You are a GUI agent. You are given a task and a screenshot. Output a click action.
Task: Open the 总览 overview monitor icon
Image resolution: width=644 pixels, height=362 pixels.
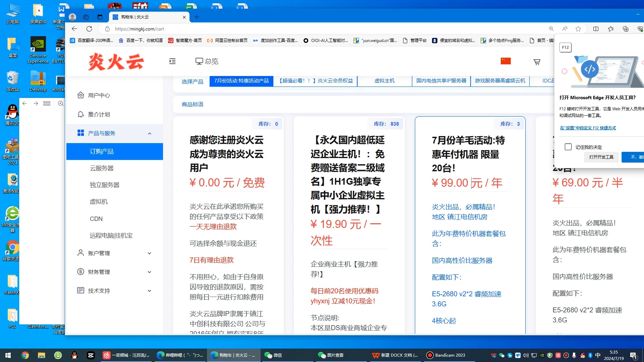pyautogui.click(x=199, y=61)
